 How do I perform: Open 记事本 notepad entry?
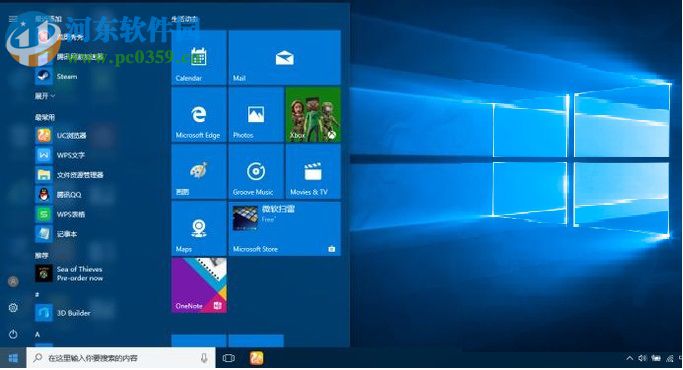pos(57,234)
